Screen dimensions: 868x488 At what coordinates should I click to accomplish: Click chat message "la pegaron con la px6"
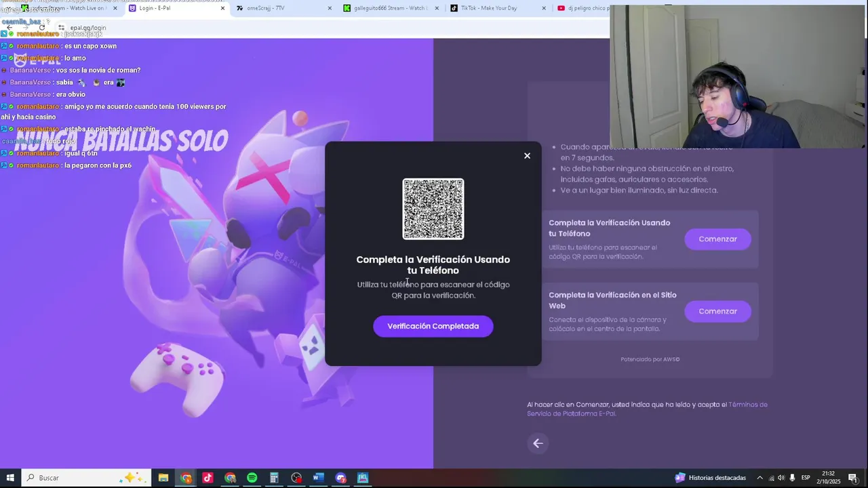(x=98, y=165)
